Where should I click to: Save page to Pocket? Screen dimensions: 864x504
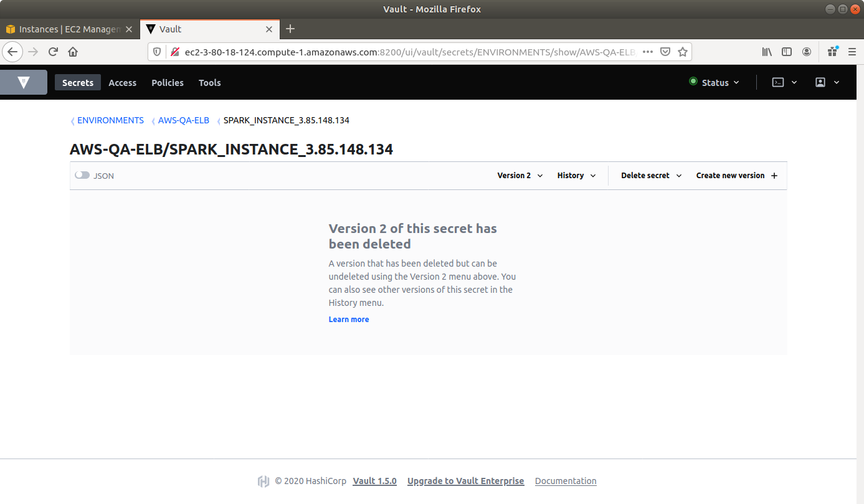tap(665, 52)
